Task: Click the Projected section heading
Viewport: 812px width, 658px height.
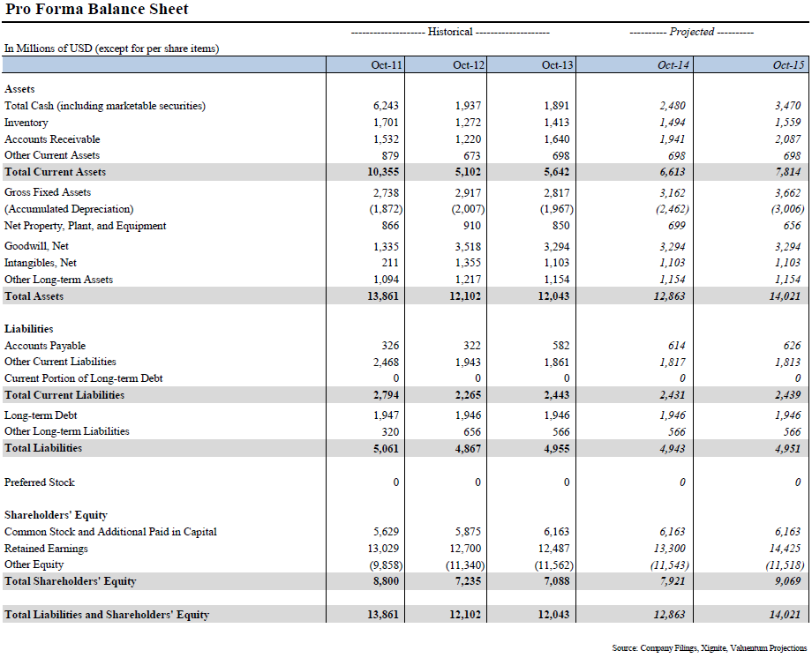Action: [x=690, y=31]
